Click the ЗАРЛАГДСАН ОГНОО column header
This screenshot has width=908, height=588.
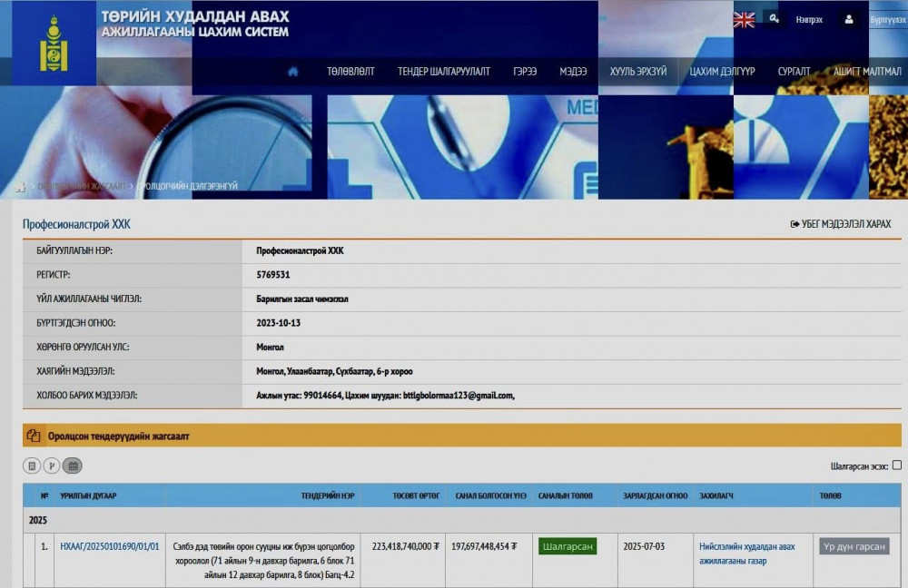point(655,496)
